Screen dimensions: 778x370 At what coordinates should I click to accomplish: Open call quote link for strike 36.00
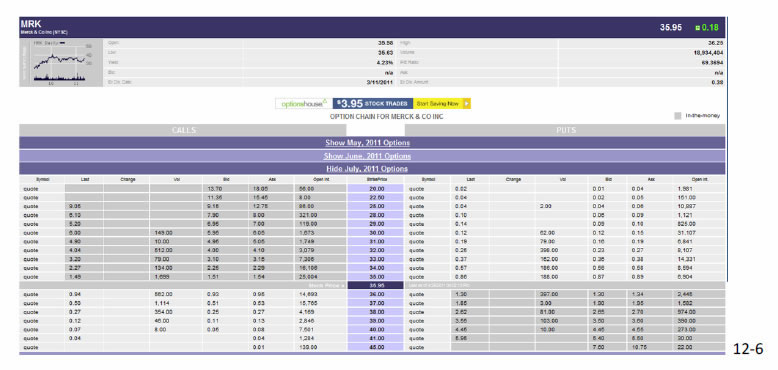[x=31, y=294]
